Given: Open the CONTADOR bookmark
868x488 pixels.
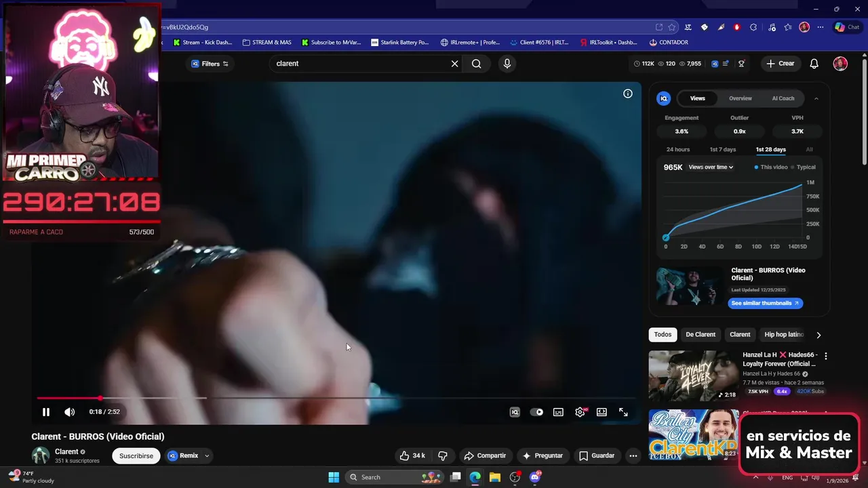Looking at the screenshot, I should pyautogui.click(x=669, y=42).
